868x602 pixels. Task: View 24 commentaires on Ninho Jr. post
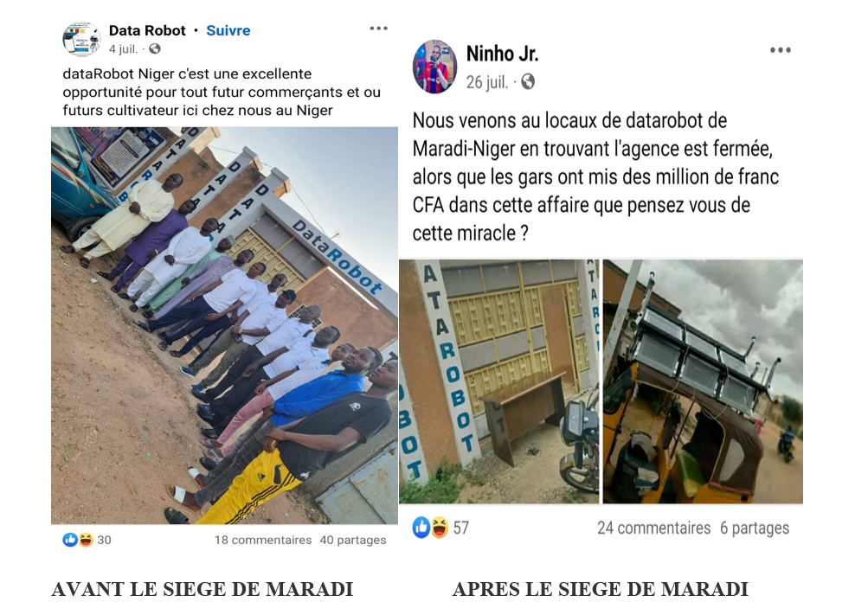point(653,528)
